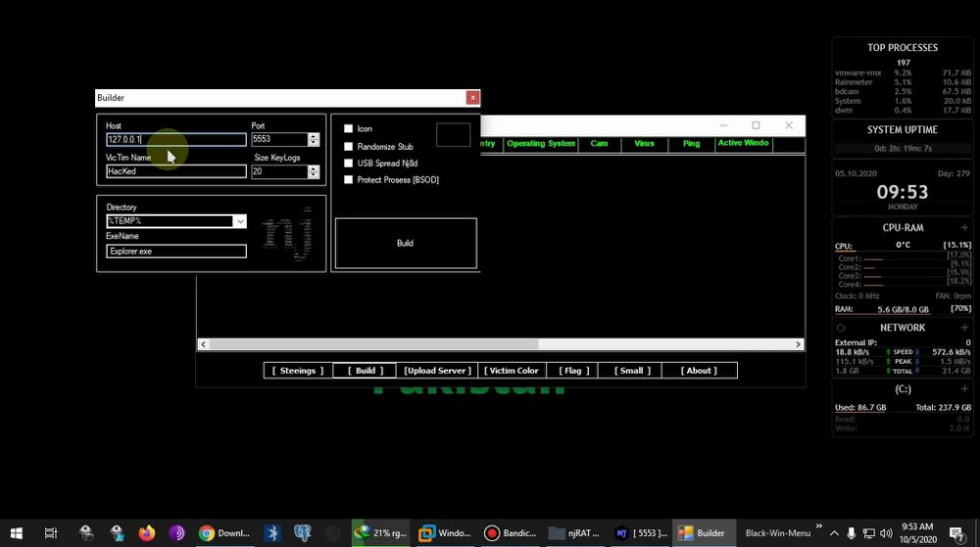Launch Firefox from the taskbar
Viewport: 980px width, 547px height.
147,532
